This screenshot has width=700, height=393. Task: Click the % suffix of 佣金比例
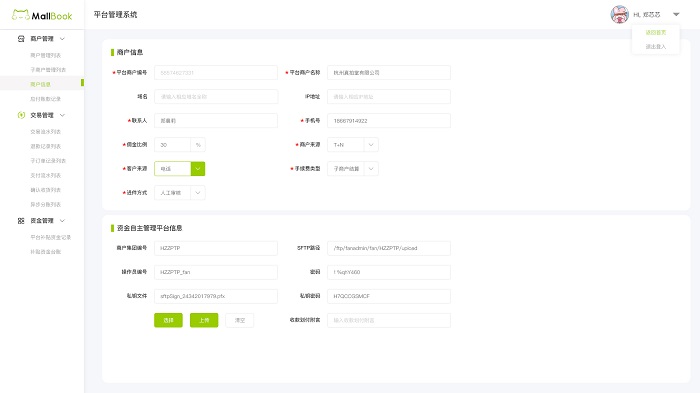tap(198, 145)
